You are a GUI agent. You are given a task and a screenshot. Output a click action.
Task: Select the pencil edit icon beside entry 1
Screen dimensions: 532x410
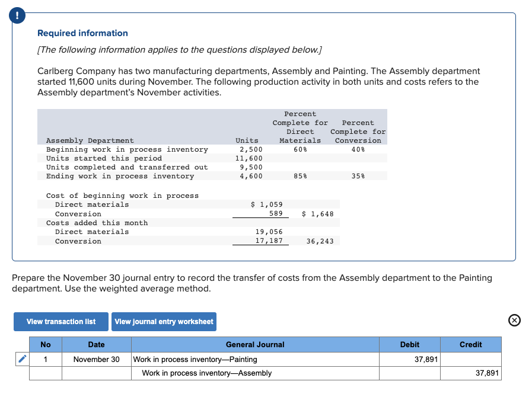point(22,359)
